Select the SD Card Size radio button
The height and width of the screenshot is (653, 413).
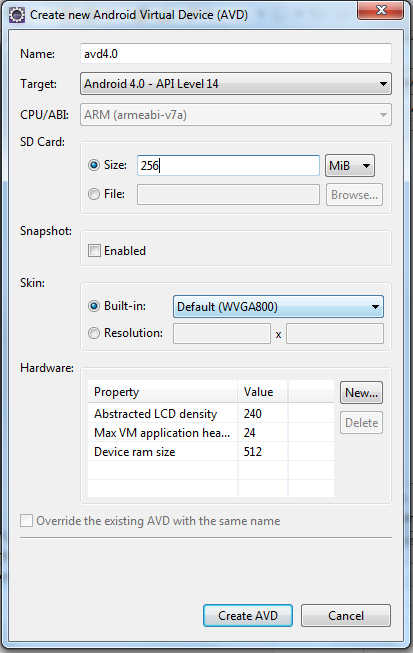pos(94,165)
